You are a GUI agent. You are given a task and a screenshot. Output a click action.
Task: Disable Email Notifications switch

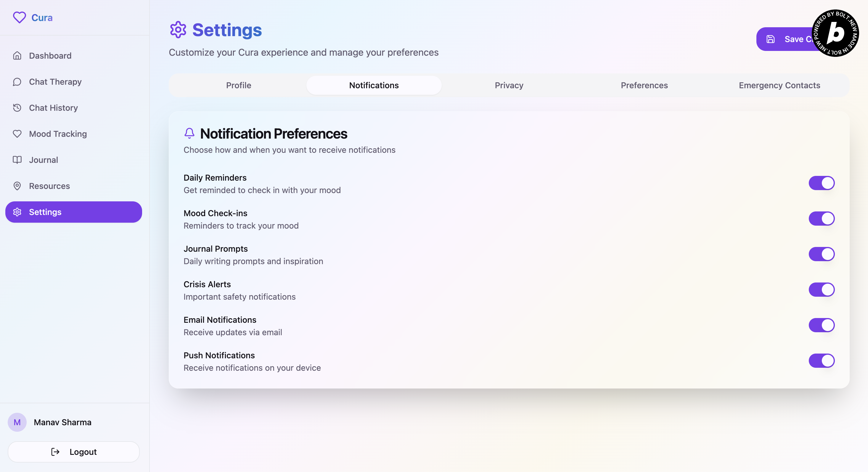821,325
